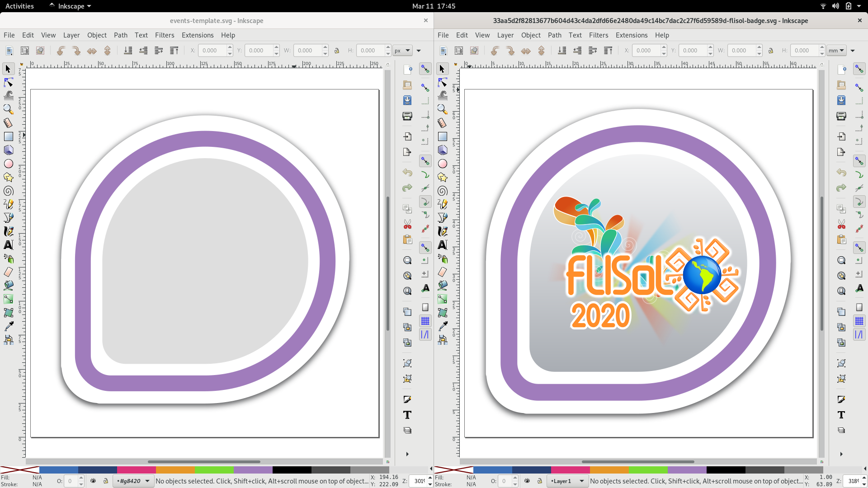Select the Pencil tool in left window
Screen dimensions: 868x488
[8, 204]
